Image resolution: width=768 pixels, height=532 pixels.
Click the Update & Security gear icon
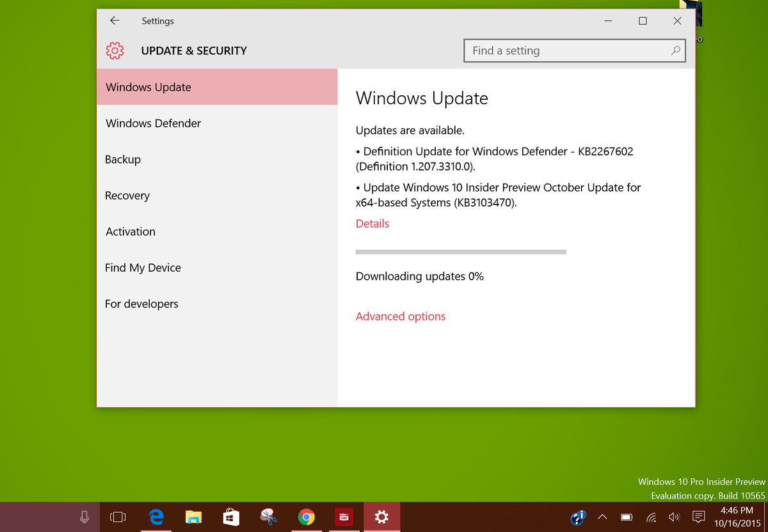(x=115, y=51)
